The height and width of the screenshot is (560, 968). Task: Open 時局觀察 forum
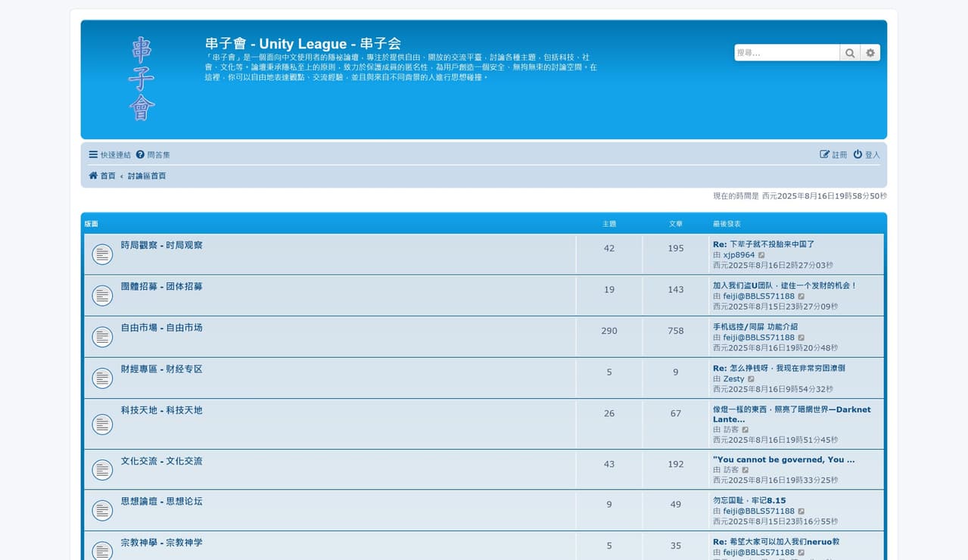point(162,245)
